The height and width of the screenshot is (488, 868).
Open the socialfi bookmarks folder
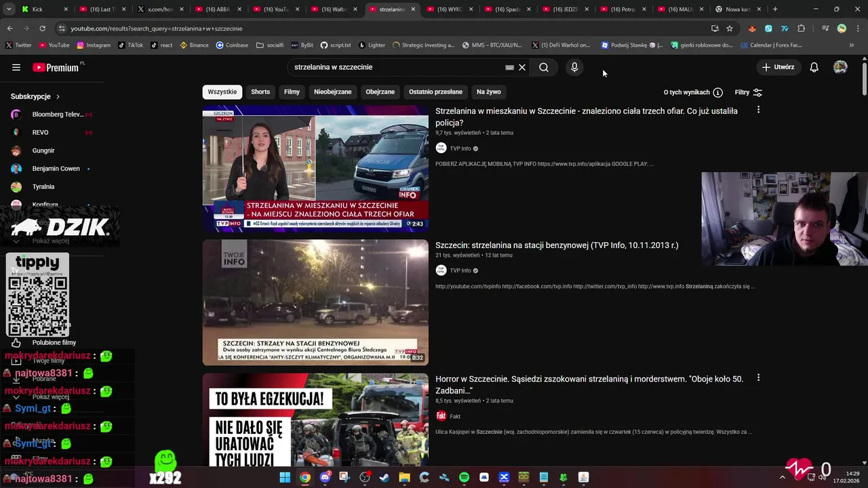[270, 45]
